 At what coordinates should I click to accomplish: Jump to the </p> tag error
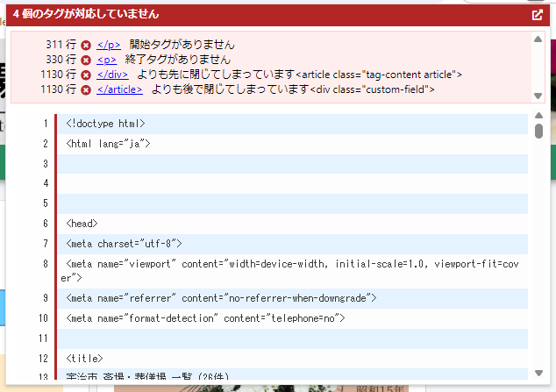pyautogui.click(x=109, y=45)
